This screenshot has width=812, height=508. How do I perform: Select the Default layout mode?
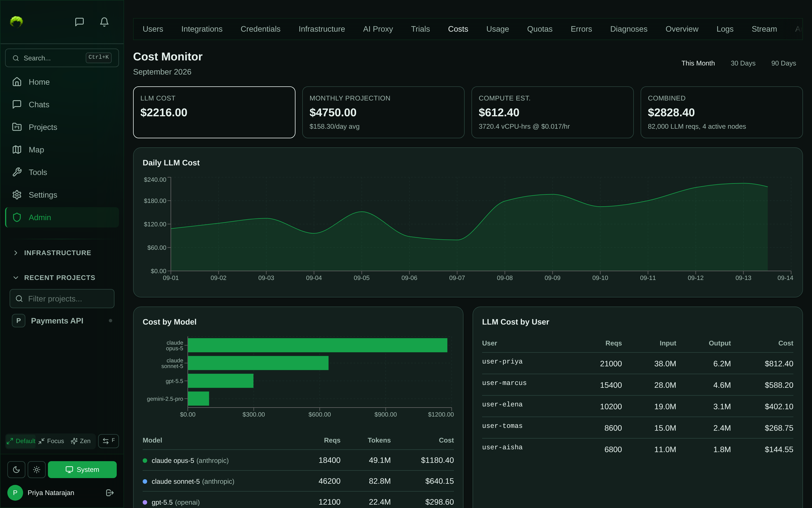pyautogui.click(x=21, y=441)
